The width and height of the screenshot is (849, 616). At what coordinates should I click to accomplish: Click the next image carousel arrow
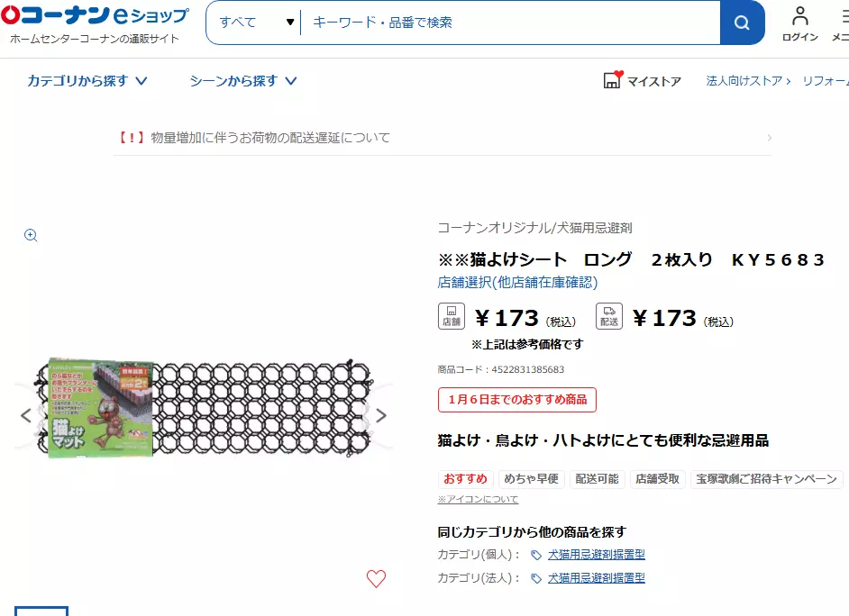pyautogui.click(x=380, y=415)
